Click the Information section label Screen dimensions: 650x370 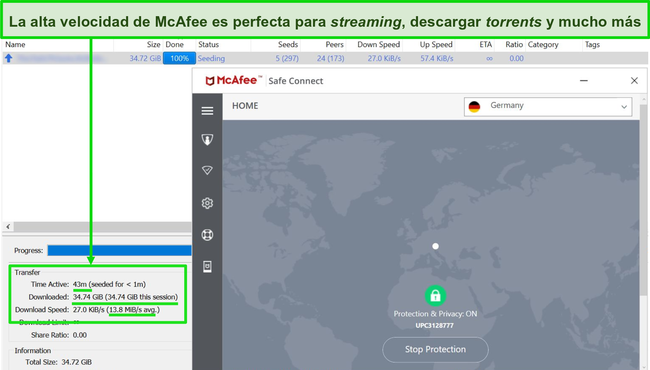pos(33,351)
